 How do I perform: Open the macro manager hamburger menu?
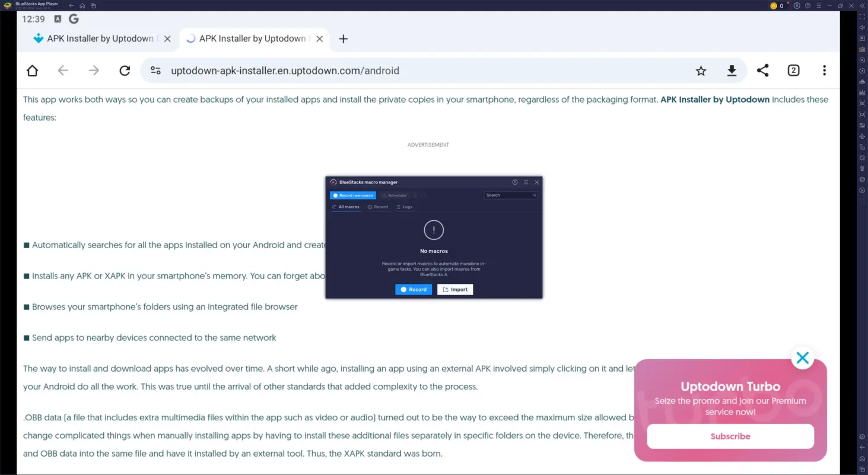[525, 182]
